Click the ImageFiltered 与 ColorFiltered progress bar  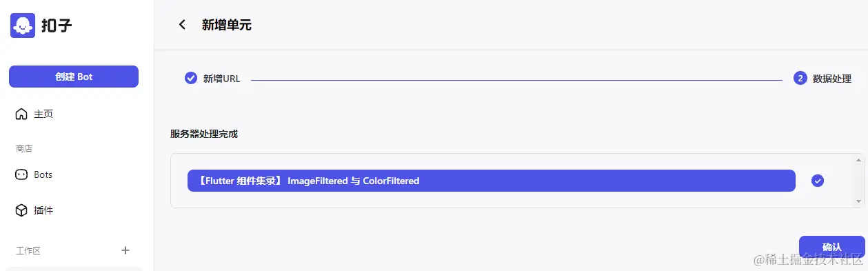pyautogui.click(x=491, y=181)
